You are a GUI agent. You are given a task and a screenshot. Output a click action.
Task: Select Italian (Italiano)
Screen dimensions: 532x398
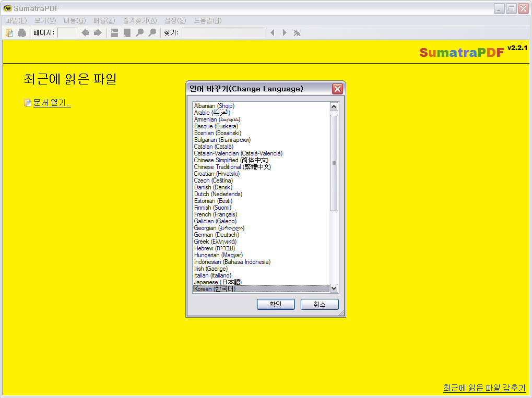[261, 275]
